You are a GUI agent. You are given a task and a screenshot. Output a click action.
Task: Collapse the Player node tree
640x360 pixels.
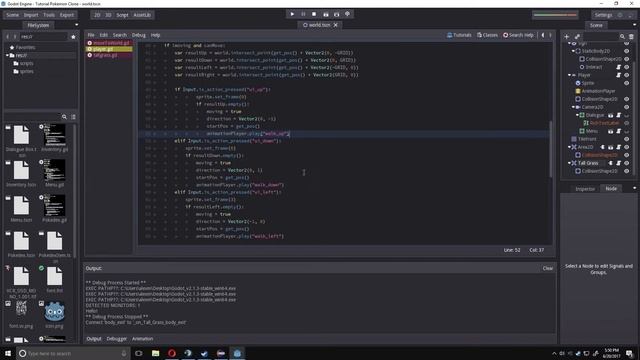(569, 75)
